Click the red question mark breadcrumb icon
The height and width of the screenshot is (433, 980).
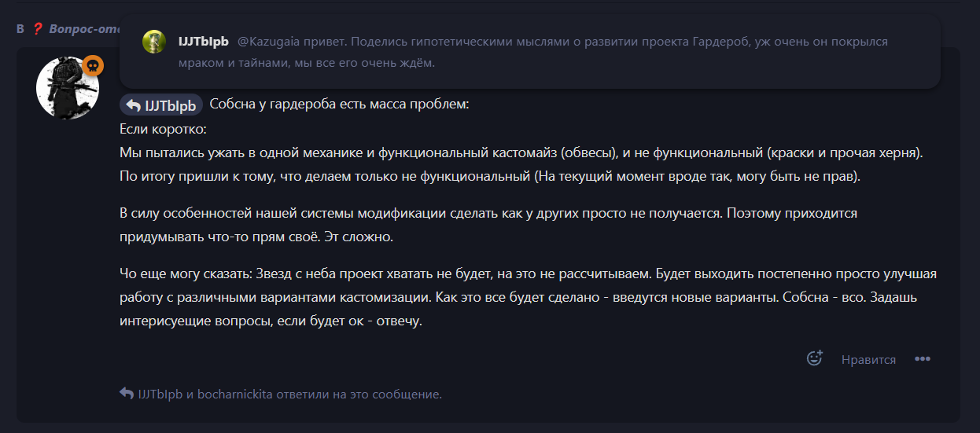tap(37, 28)
